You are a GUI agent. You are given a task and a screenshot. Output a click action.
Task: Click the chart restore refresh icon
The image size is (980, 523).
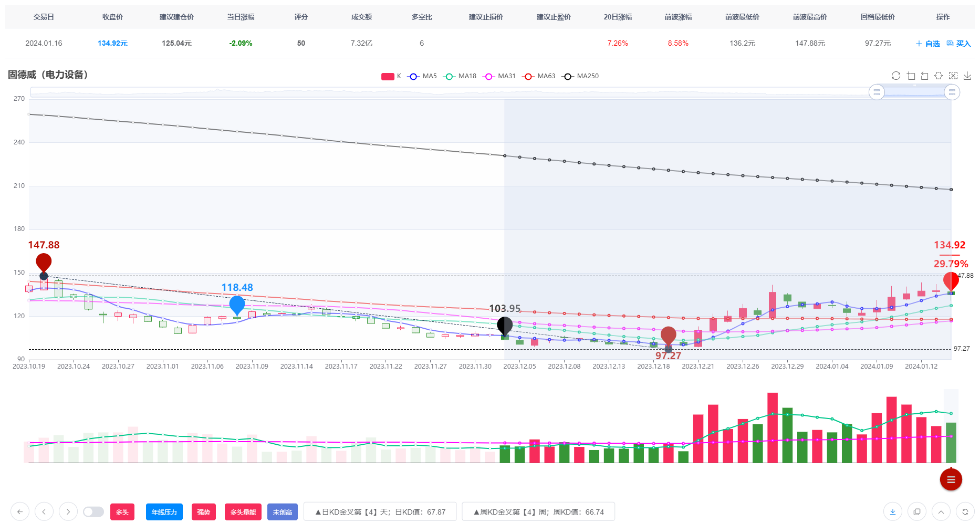896,76
